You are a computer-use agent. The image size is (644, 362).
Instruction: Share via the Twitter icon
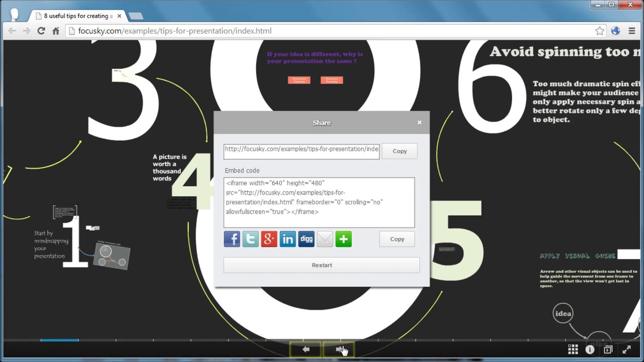click(251, 239)
